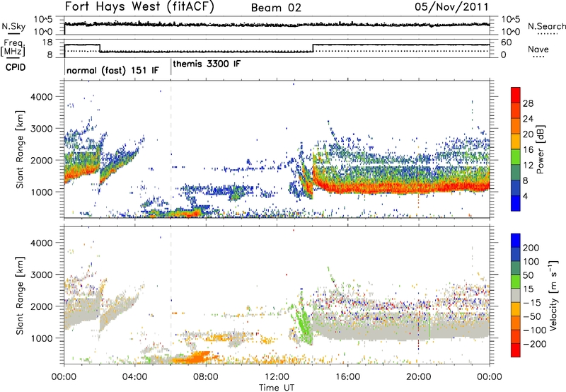Click the '-200' tick on the velocity colorbar
566x392 pixels.
click(x=535, y=344)
